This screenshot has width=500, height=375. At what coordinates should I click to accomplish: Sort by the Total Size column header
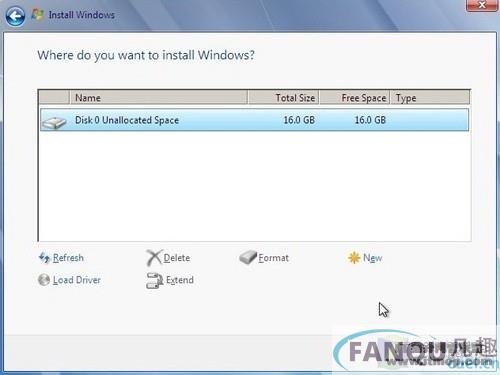(284, 98)
